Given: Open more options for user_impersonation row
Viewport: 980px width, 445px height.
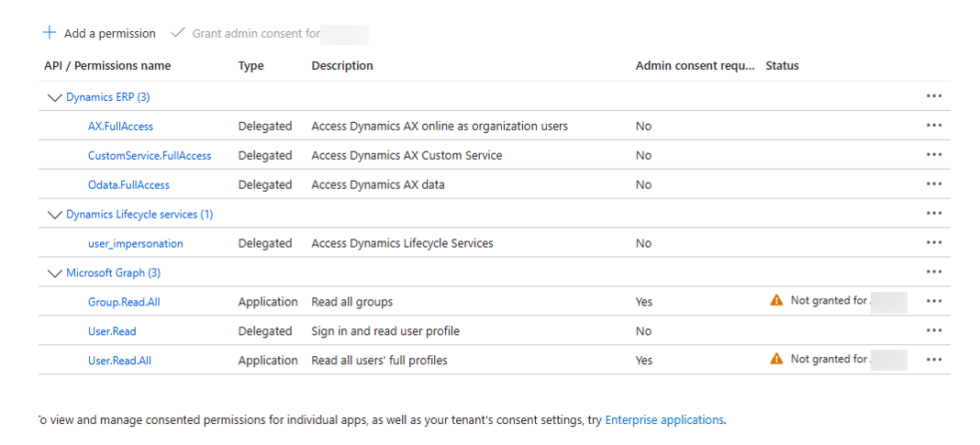Looking at the screenshot, I should click(934, 243).
